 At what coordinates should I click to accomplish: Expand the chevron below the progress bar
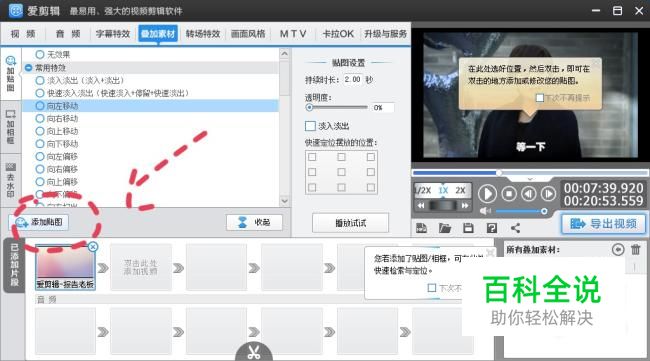tap(530, 179)
